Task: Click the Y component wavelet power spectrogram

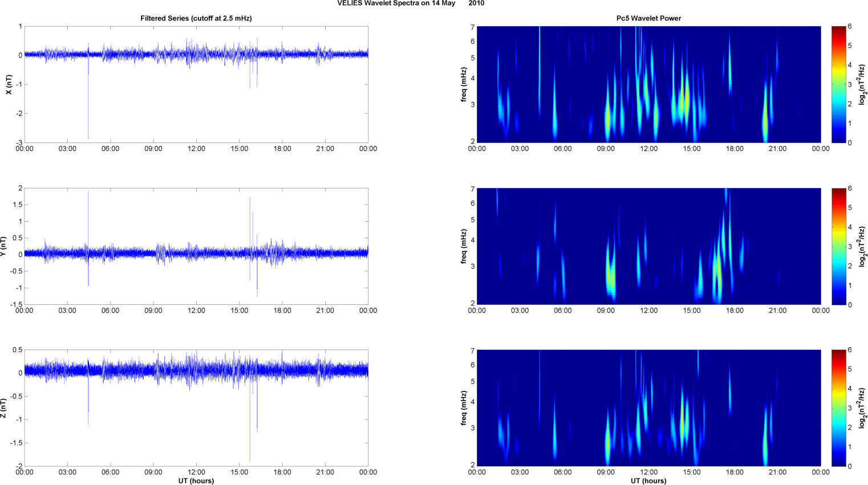Action: point(648,246)
